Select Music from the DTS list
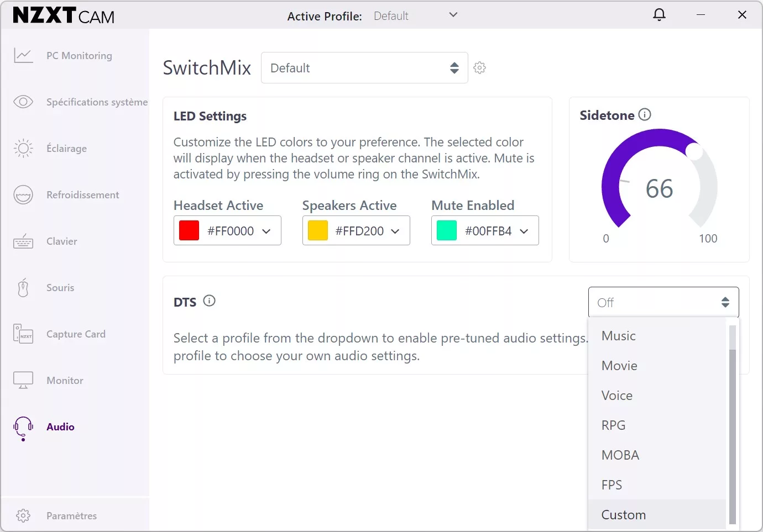The height and width of the screenshot is (532, 763). coord(618,336)
